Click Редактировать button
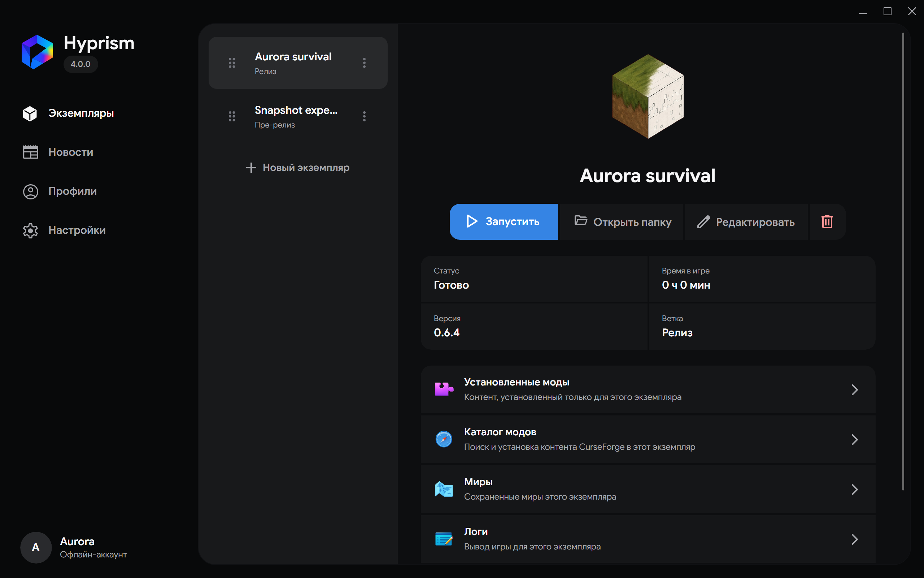The image size is (924, 578). (x=746, y=222)
